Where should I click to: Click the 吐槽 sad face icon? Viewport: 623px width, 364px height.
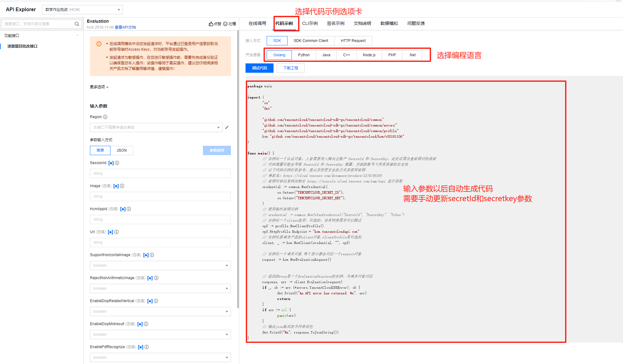point(225,24)
